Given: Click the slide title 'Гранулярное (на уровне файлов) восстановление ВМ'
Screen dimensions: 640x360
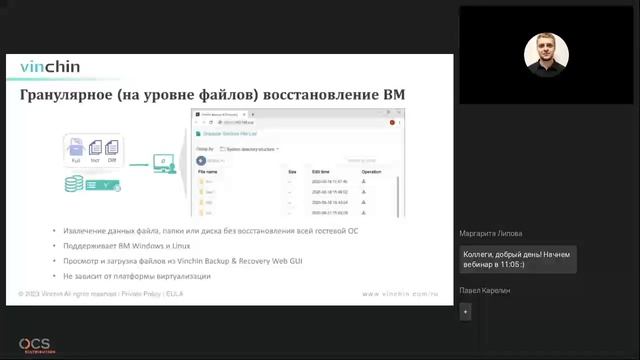Looking at the screenshot, I should point(212,95).
